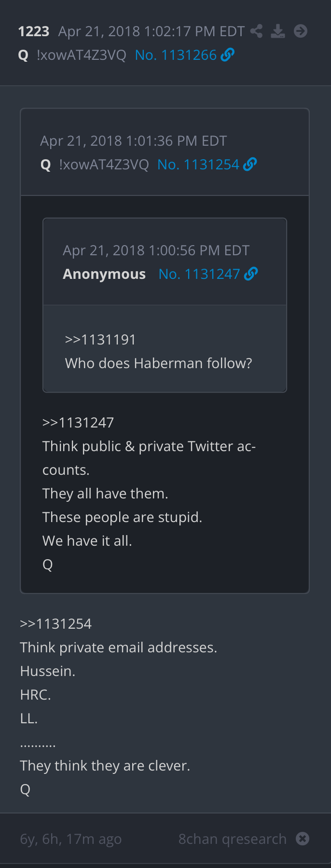331x868 pixels.
Task: Click the circular arrow navigation icon
Action: (x=301, y=31)
